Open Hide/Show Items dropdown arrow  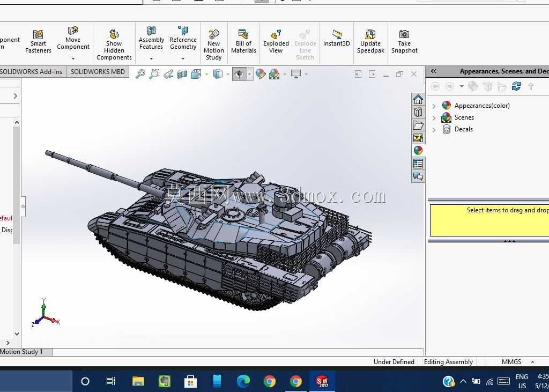(x=249, y=74)
